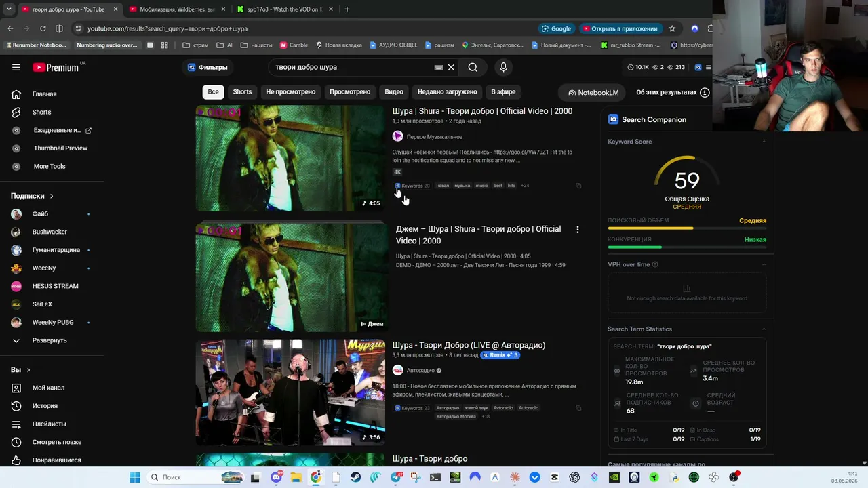Go to YouTube Premium home logo

point(56,67)
